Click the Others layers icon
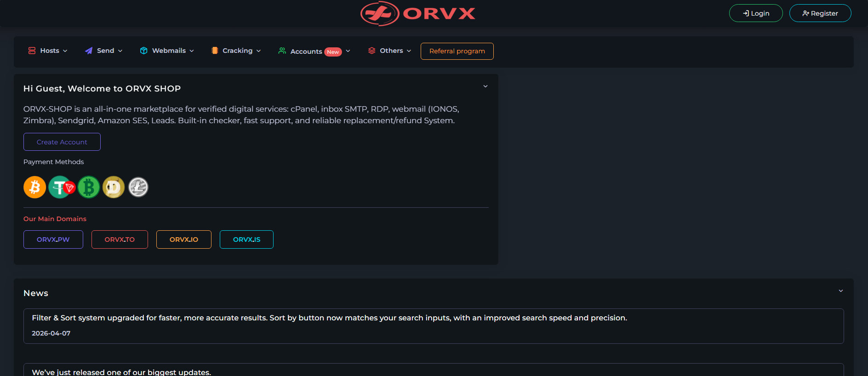Screen dimensions: 868x376 pos(372,51)
